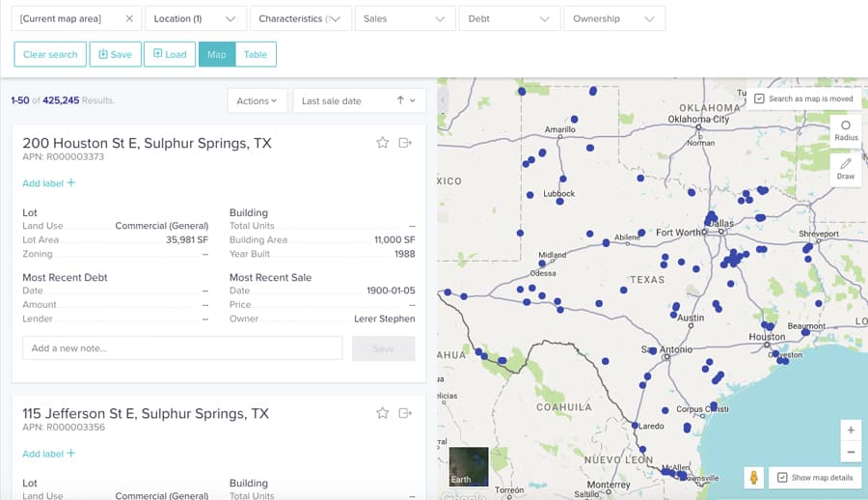Switch to the Table view tab
This screenshot has width=868, height=500.
(x=256, y=55)
